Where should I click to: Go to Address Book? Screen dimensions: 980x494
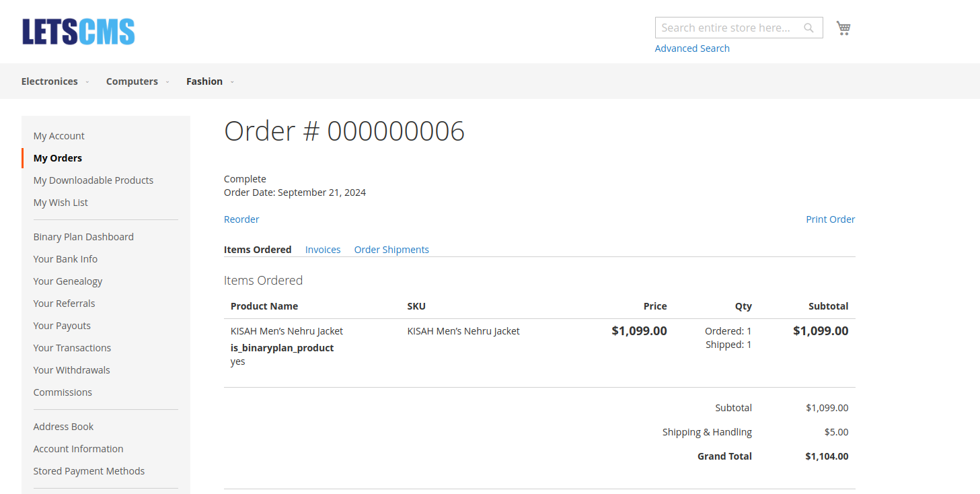pyautogui.click(x=63, y=426)
